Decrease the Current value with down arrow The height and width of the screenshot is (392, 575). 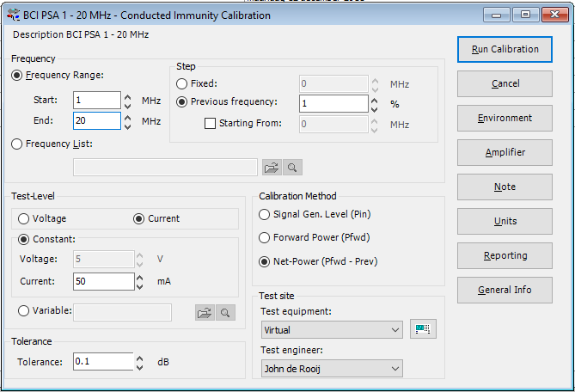click(139, 286)
